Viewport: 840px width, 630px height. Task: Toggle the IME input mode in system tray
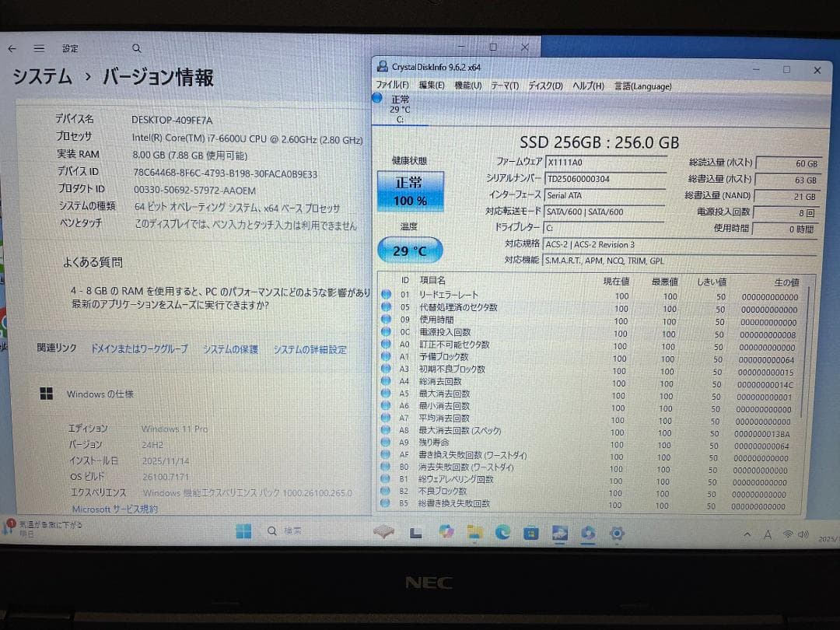(766, 534)
